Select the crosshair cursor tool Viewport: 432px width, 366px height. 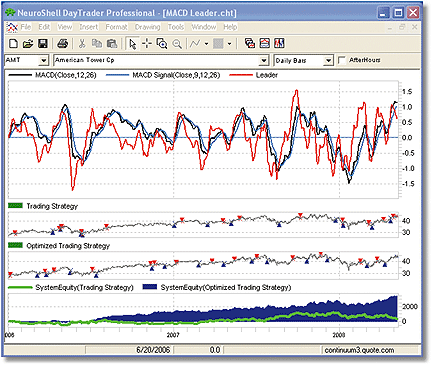point(147,44)
